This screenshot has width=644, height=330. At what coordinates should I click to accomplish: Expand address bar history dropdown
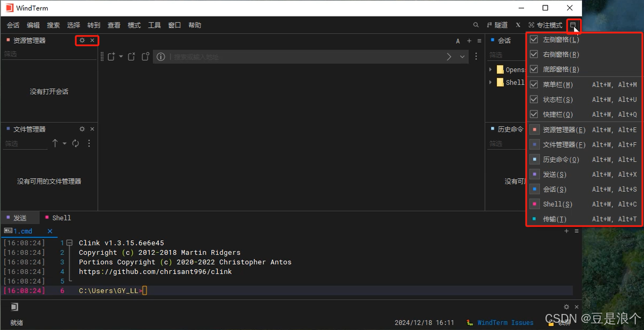click(463, 56)
